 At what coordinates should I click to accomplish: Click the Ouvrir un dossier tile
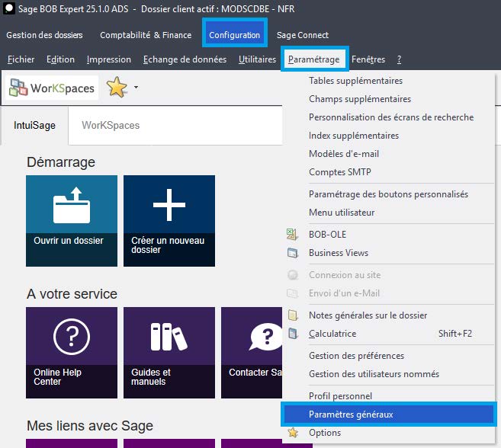[72, 220]
